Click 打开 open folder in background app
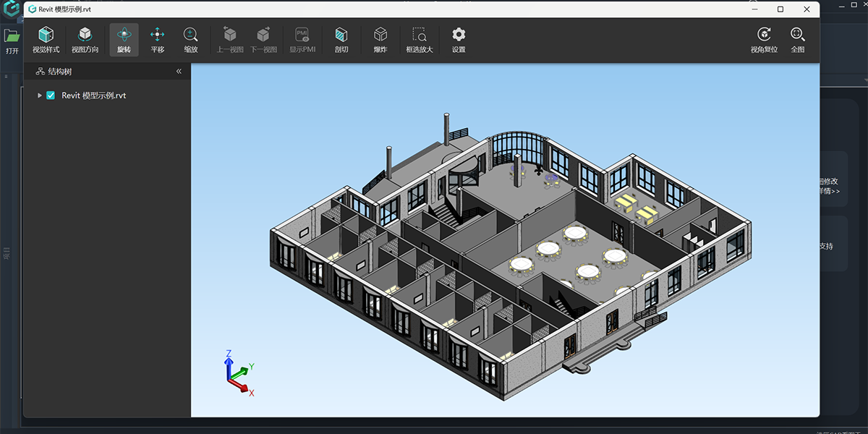Screen dimensions: 868x434 12,41
